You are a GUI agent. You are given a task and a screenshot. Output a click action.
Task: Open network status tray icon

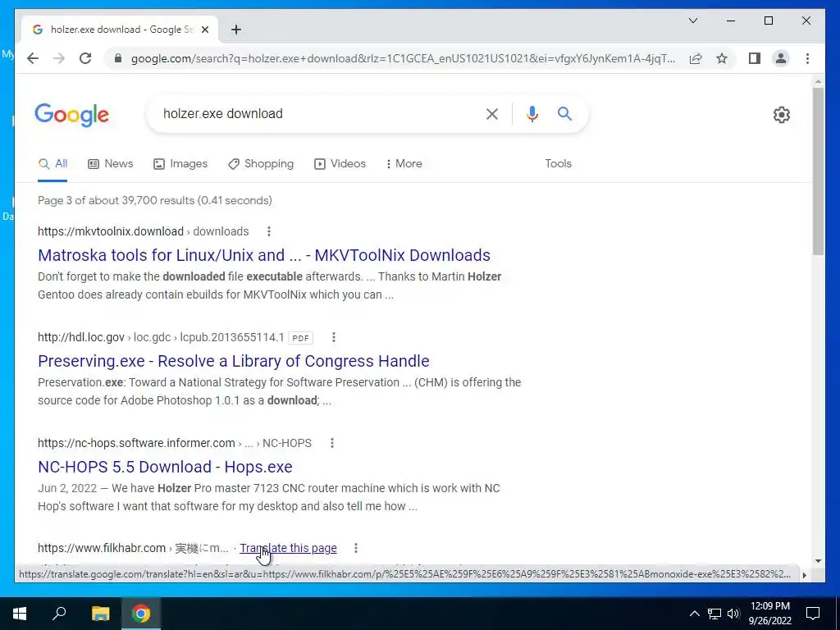714,614
